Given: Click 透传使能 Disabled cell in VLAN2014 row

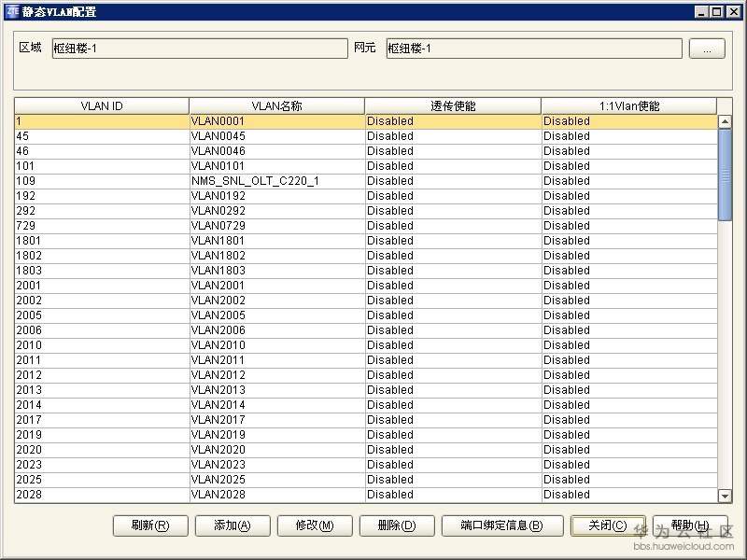Looking at the screenshot, I should (x=453, y=405).
